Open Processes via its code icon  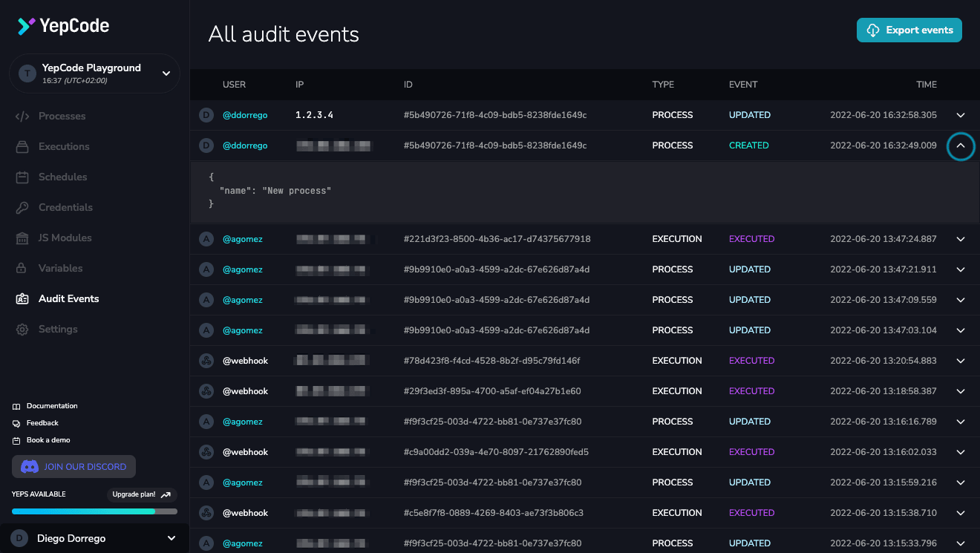(22, 117)
